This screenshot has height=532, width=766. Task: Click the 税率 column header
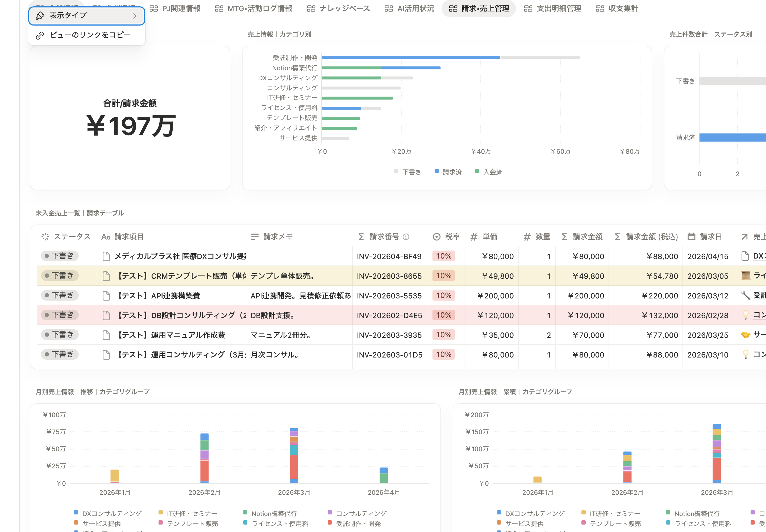click(x=446, y=237)
